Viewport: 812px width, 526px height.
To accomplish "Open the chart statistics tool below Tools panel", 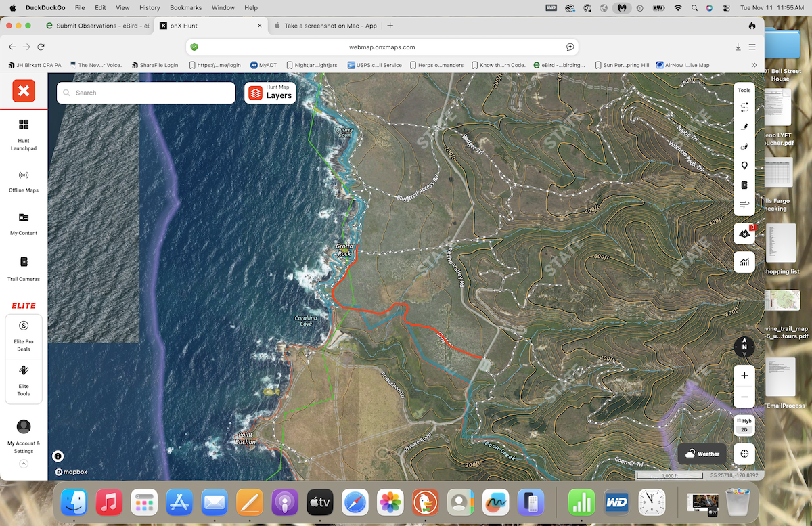I will 744,262.
